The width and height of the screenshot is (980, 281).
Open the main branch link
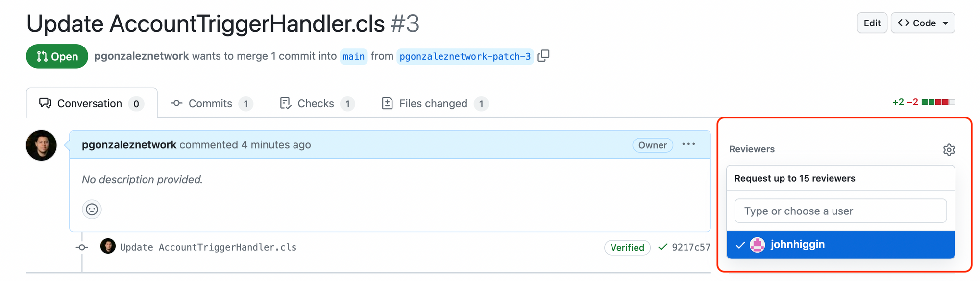coord(354,56)
